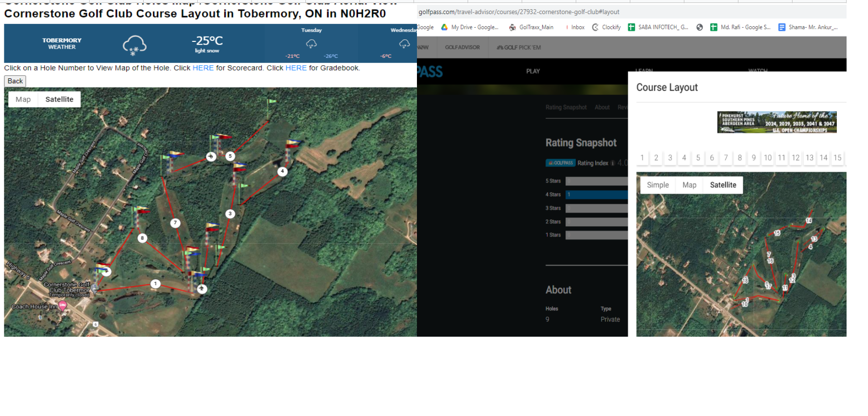Click the TOBERMORY WEATHER label
Viewport: 868px width, 416px height.
tap(62, 44)
